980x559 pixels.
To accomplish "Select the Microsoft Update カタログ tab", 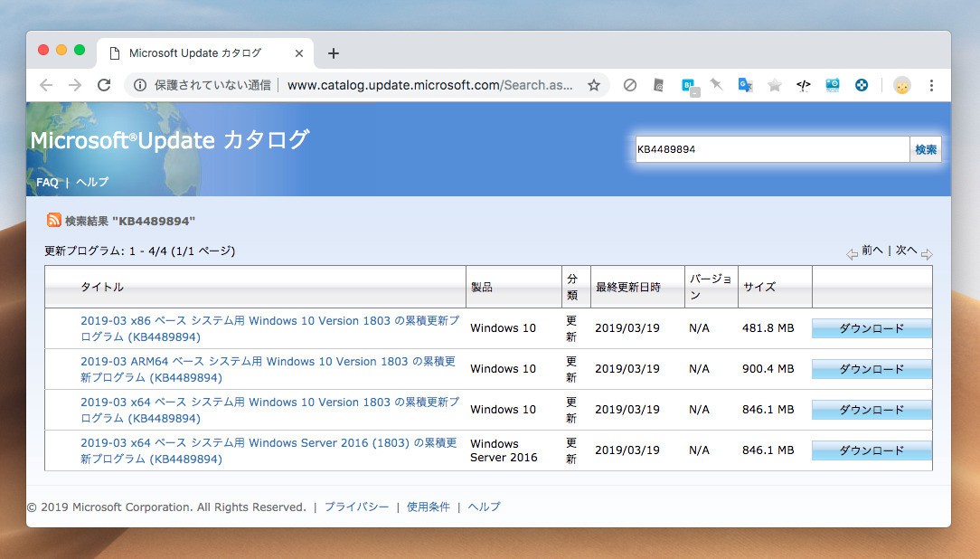I will click(x=194, y=53).
